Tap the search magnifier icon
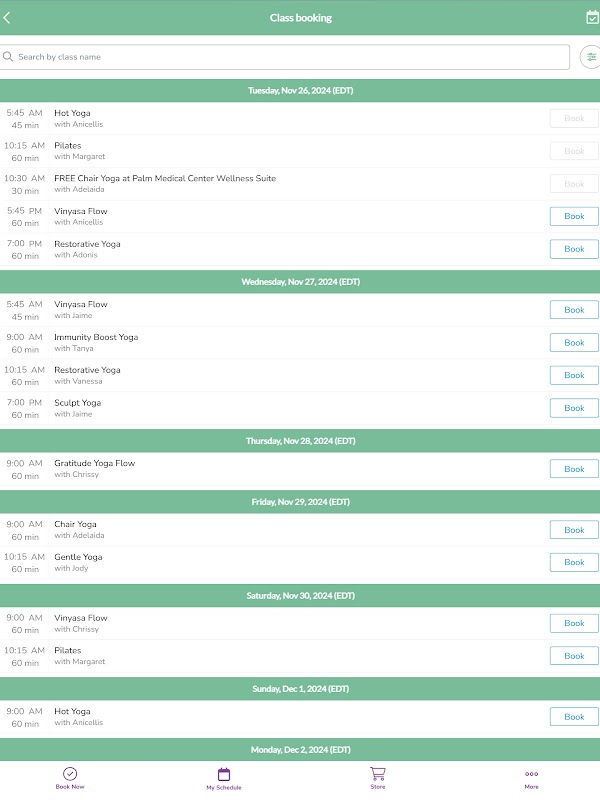Image resolution: width=600 pixels, height=800 pixels. (x=9, y=57)
